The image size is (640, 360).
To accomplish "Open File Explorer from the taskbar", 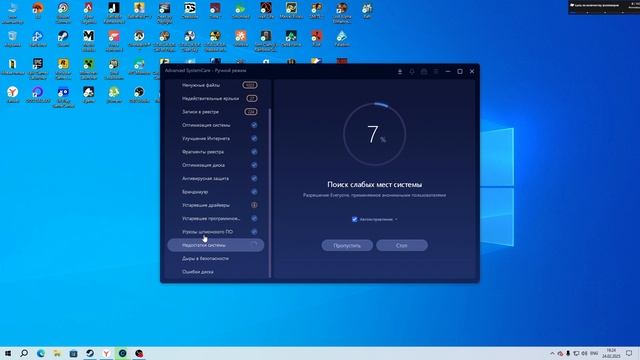I will click(x=57, y=353).
